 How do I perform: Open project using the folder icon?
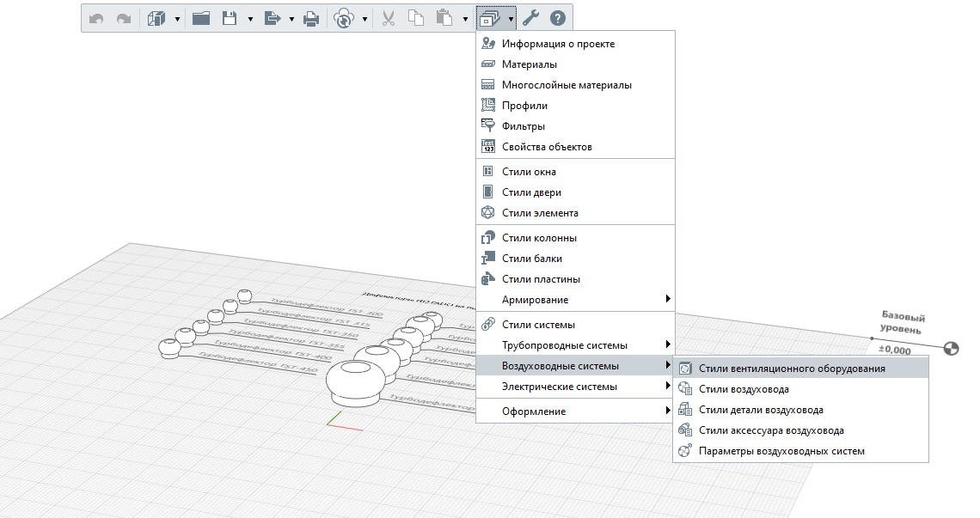point(200,18)
